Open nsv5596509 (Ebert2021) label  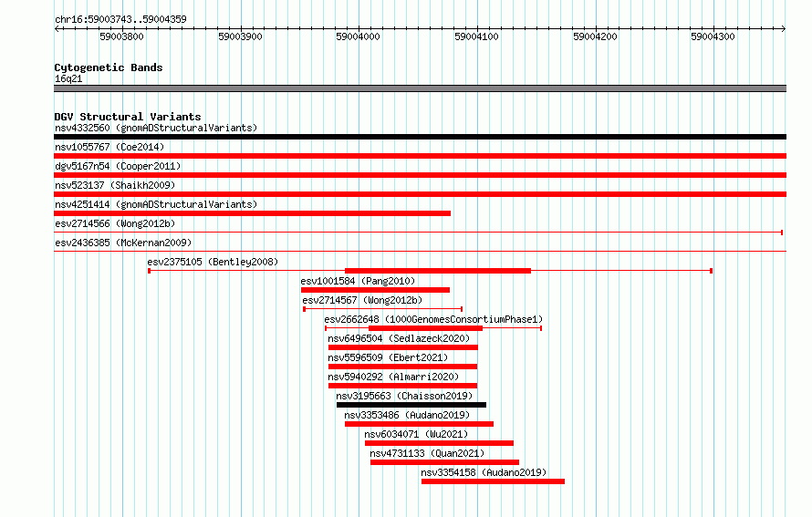tap(388, 357)
